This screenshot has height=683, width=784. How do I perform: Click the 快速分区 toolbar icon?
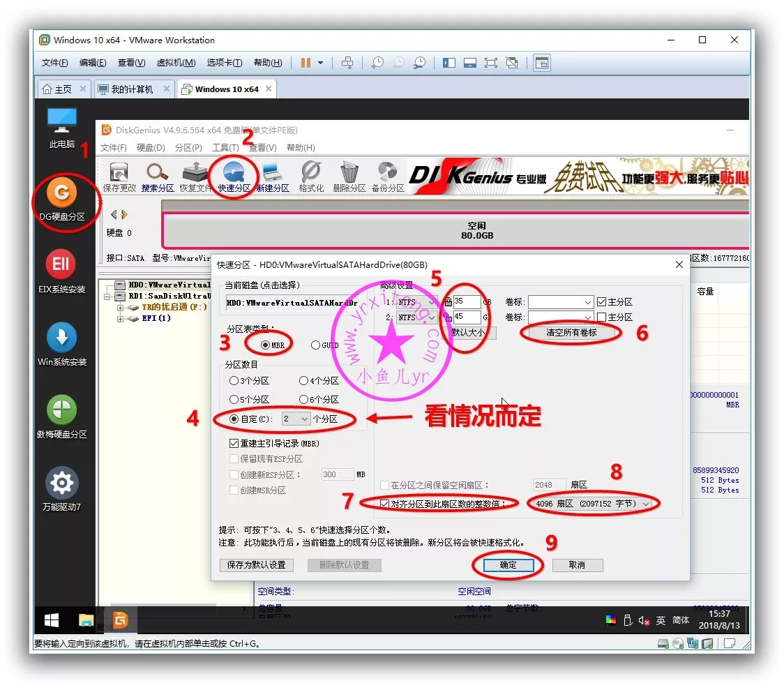234,177
